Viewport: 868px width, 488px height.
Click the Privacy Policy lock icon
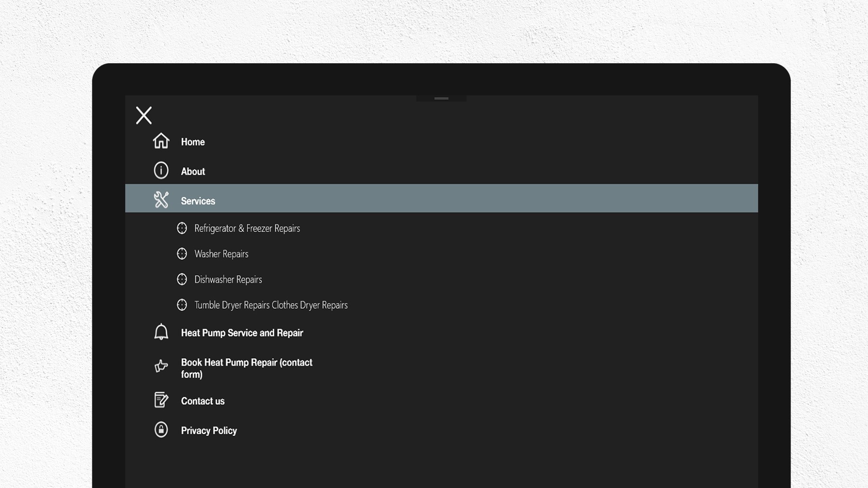pyautogui.click(x=161, y=430)
